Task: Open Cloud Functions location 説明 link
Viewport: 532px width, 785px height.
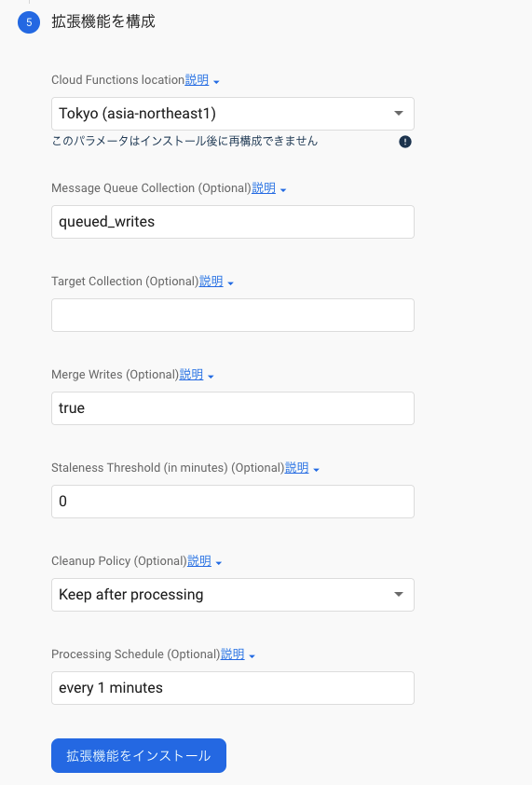Action: coord(197,79)
